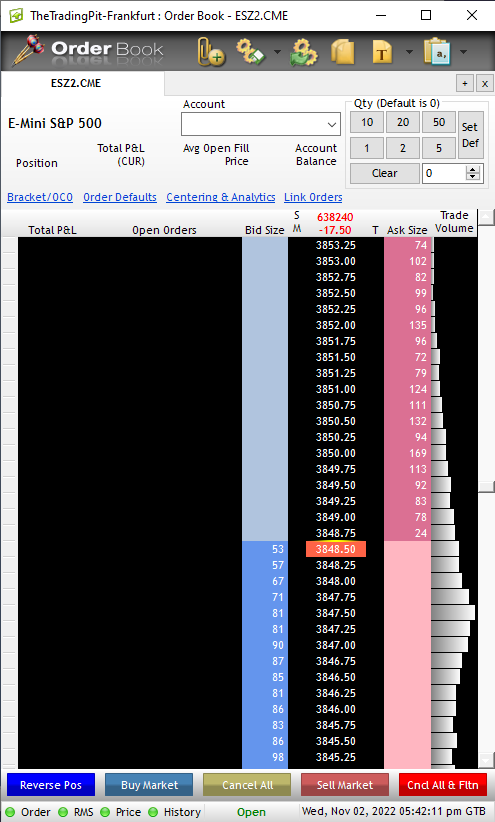
Task: Click the gears with green arrow icon
Action: pos(304,52)
